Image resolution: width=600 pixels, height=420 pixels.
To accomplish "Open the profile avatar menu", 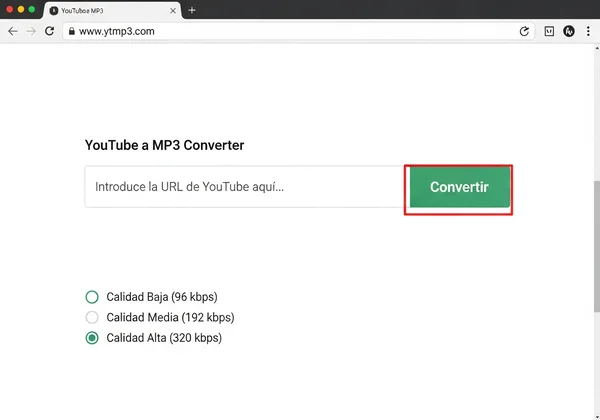I will 569,31.
